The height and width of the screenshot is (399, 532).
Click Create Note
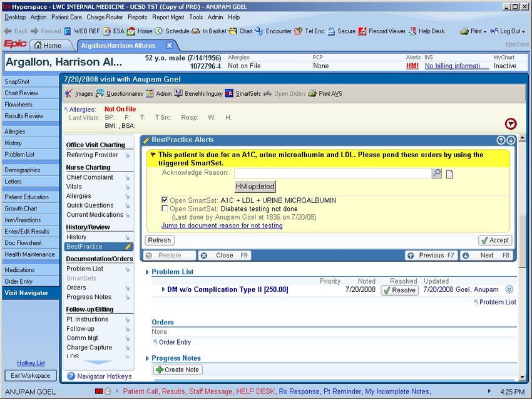click(x=178, y=370)
